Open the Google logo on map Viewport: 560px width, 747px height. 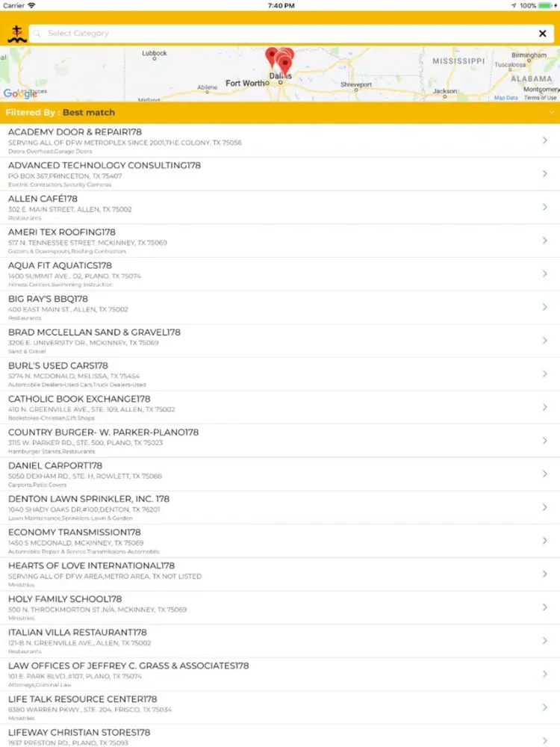click(20, 93)
